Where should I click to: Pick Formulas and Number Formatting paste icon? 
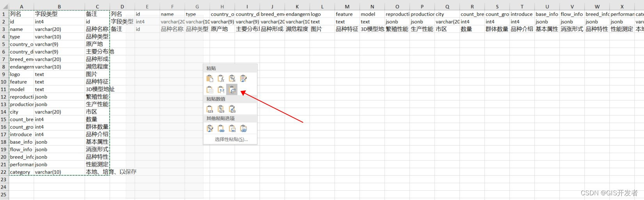(232, 79)
